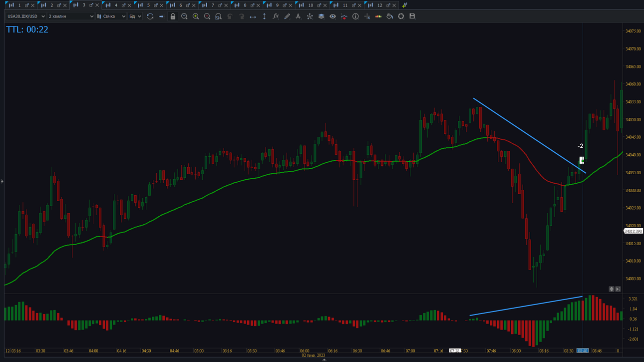Select the pencil drawing tool
Screen dimensions: 644x362
coord(287,16)
